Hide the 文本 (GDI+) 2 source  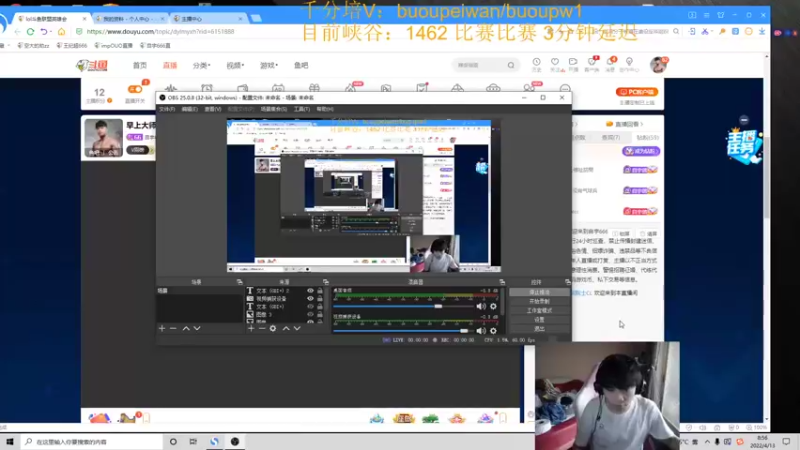(x=310, y=291)
